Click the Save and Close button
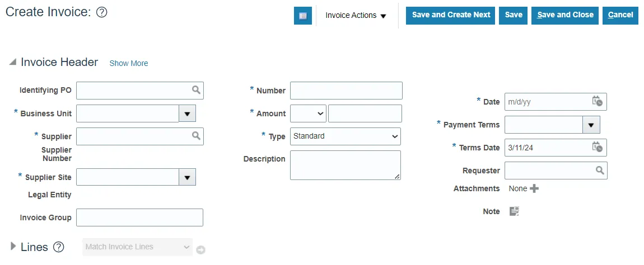Image resolution: width=644 pixels, height=265 pixels. 565,15
